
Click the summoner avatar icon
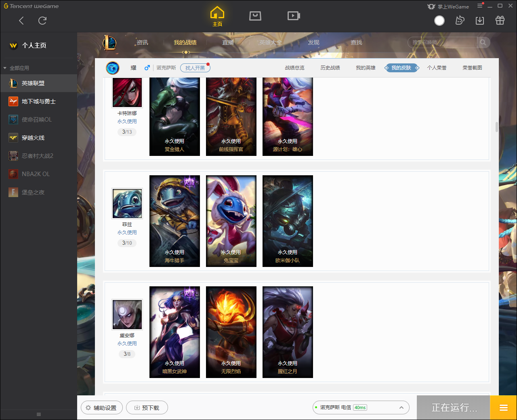pos(113,68)
